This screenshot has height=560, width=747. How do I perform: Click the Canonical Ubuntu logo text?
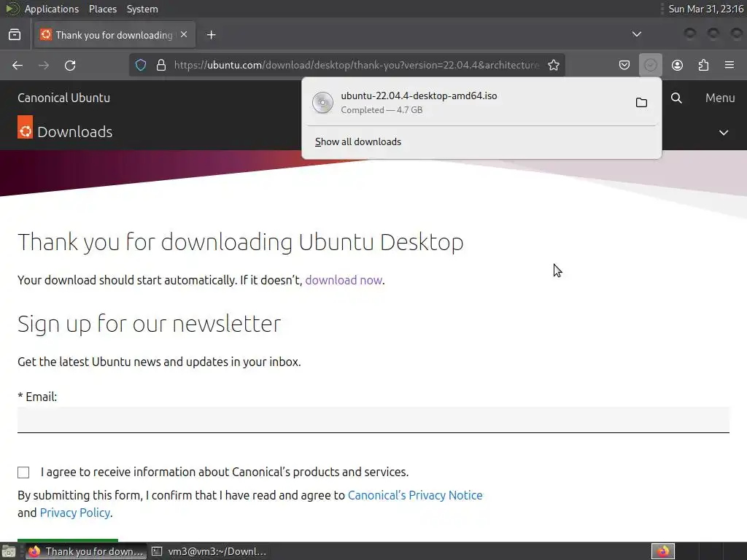tap(64, 98)
